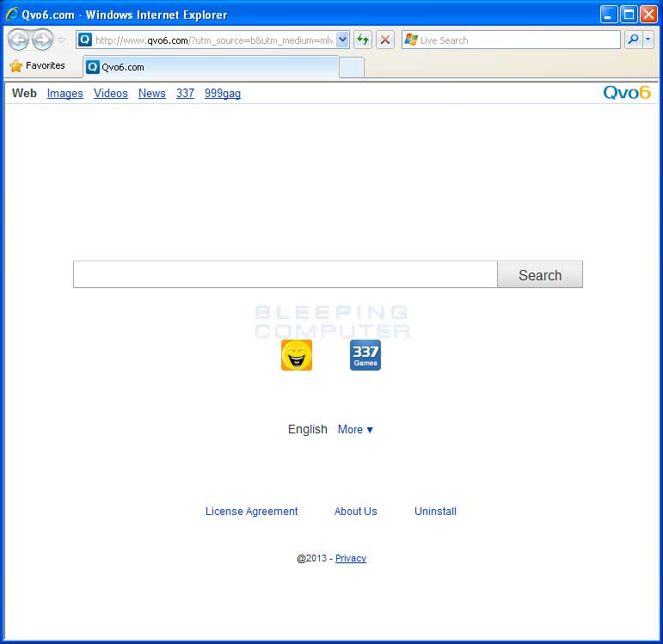Image resolution: width=663 pixels, height=644 pixels.
Task: Click the browser Back arrow button
Action: point(18,40)
